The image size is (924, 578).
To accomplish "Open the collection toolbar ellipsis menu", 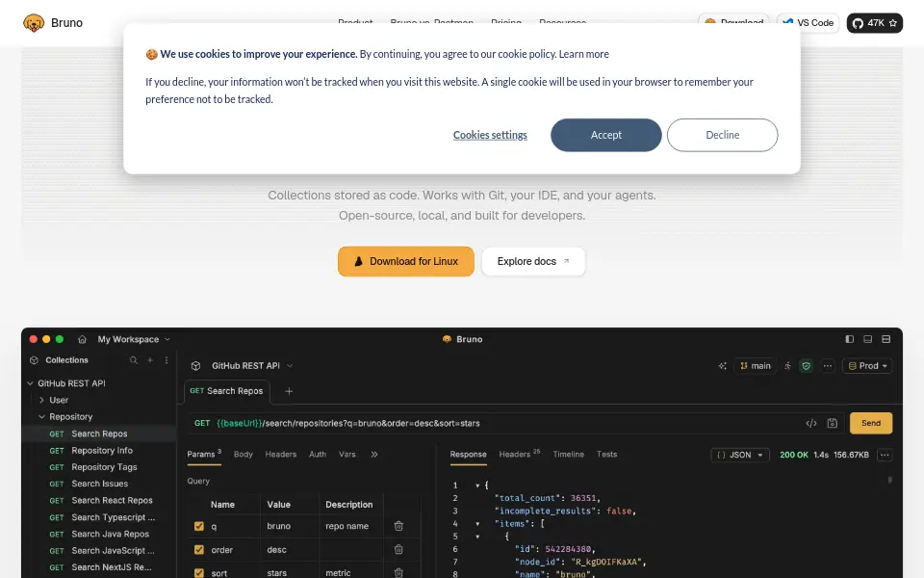I will pyautogui.click(x=828, y=366).
